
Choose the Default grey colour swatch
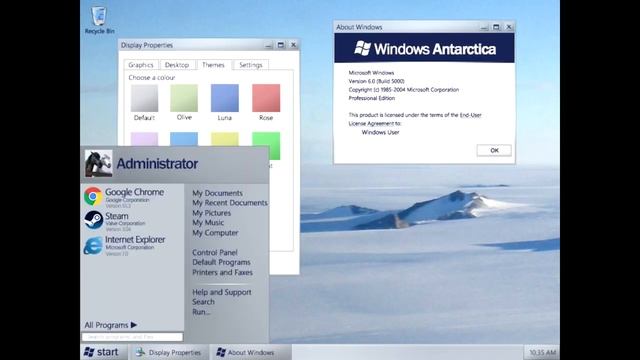click(144, 98)
